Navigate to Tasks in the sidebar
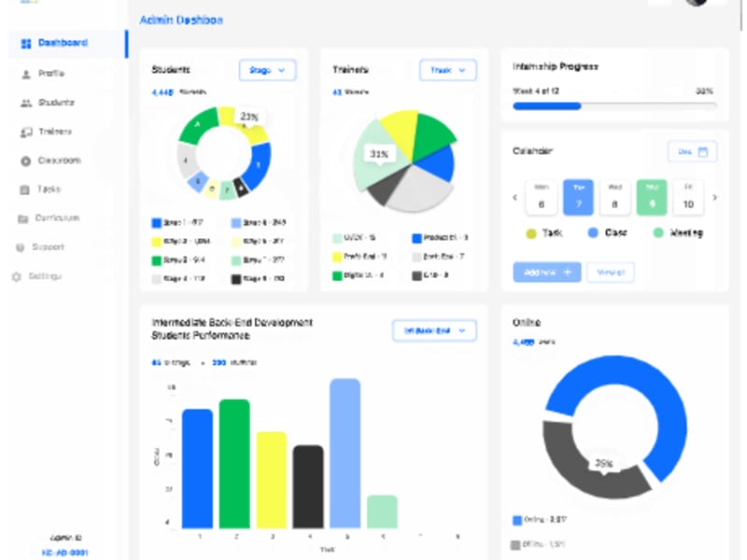This screenshot has width=747, height=560. [40, 189]
